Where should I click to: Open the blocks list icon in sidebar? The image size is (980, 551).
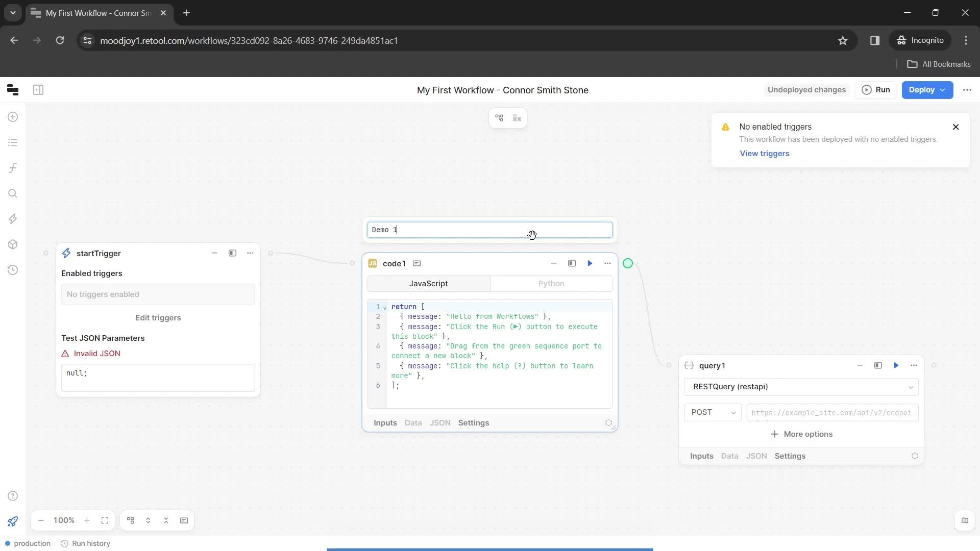click(x=13, y=142)
